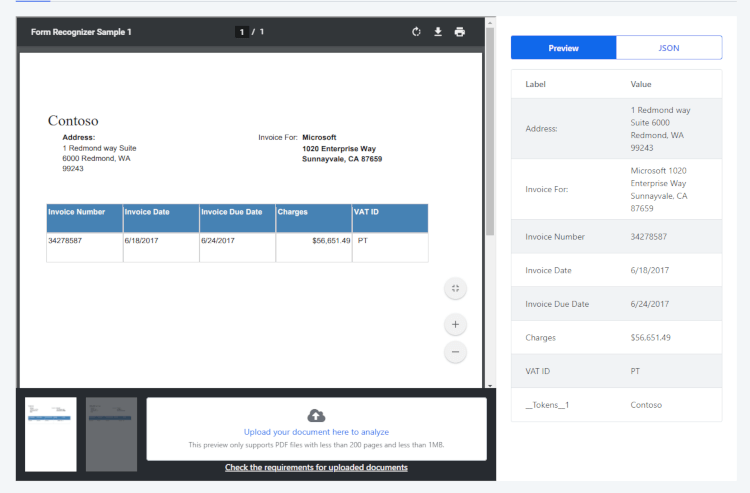Click the PDF viewer scroll down arrow

(x=490, y=385)
